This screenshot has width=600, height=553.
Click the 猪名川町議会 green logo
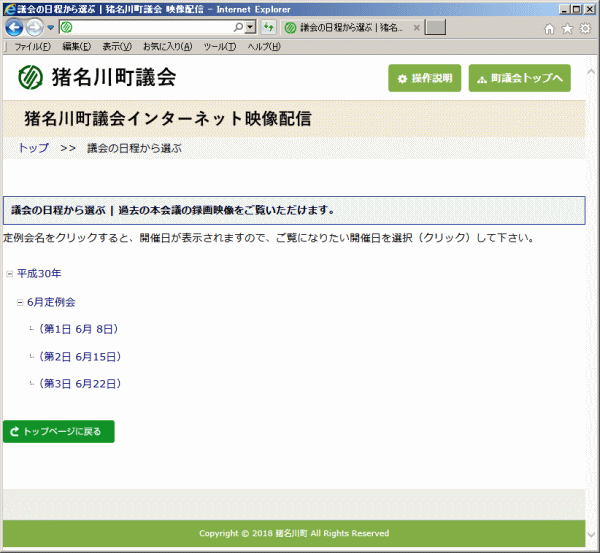coord(30,77)
